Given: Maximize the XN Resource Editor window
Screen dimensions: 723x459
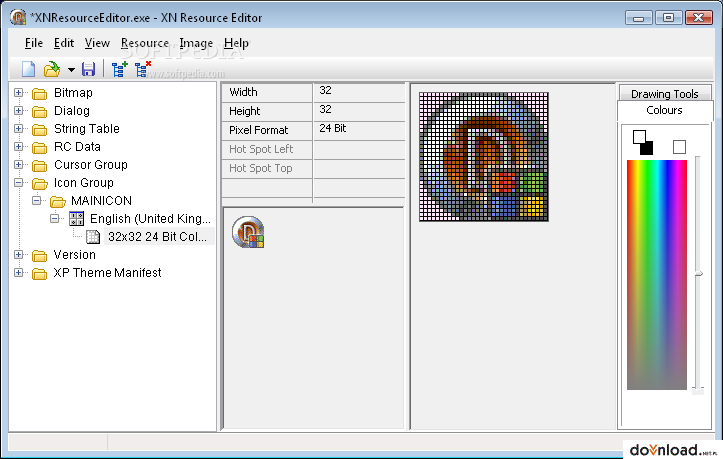Looking at the screenshot, I should tap(668, 18).
